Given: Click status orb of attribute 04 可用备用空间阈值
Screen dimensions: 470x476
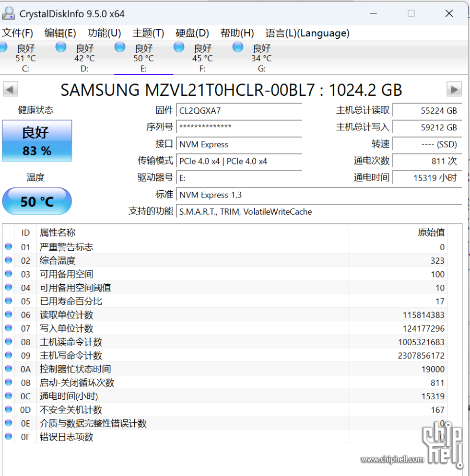Looking at the screenshot, I should click(x=9, y=287).
